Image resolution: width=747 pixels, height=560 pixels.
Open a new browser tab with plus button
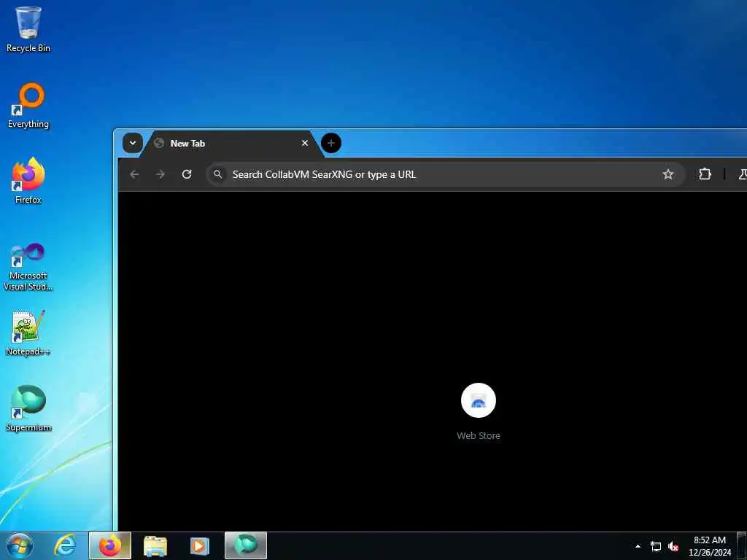(x=331, y=143)
